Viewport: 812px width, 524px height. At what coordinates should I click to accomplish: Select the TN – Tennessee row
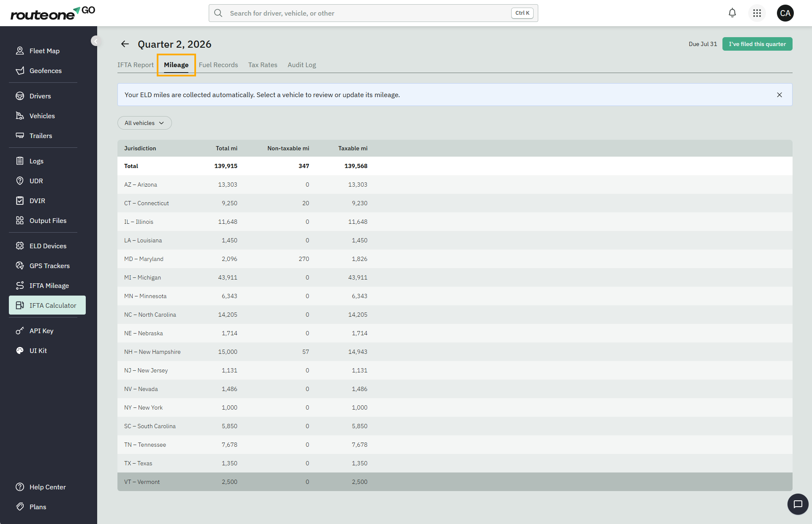455,445
